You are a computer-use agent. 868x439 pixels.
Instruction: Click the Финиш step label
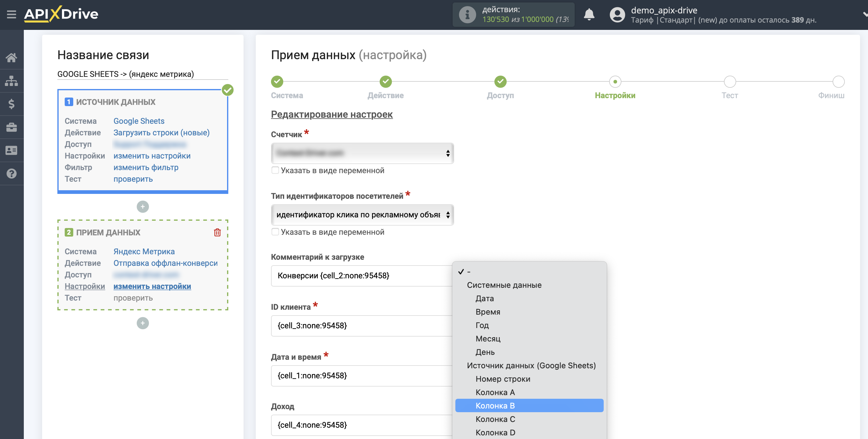click(x=831, y=96)
